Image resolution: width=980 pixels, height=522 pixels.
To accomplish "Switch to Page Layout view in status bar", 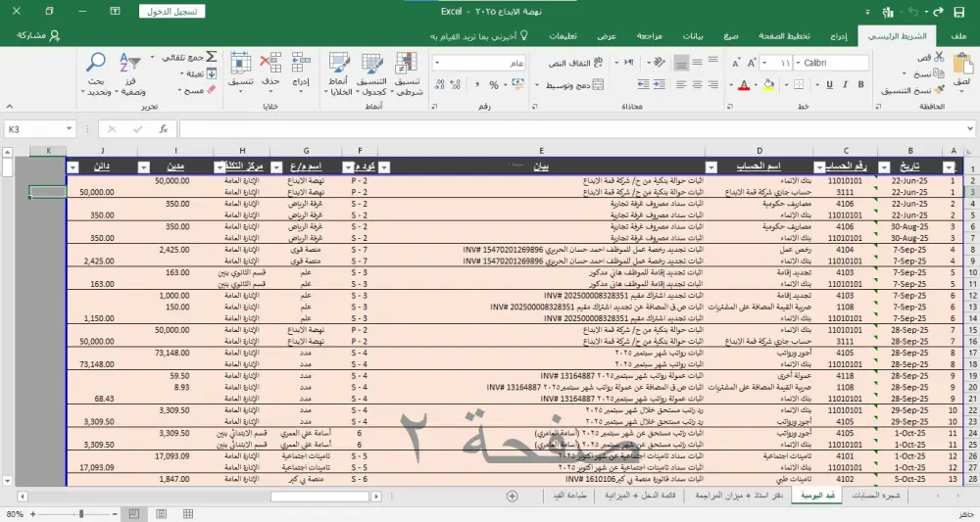I will tap(162, 513).
